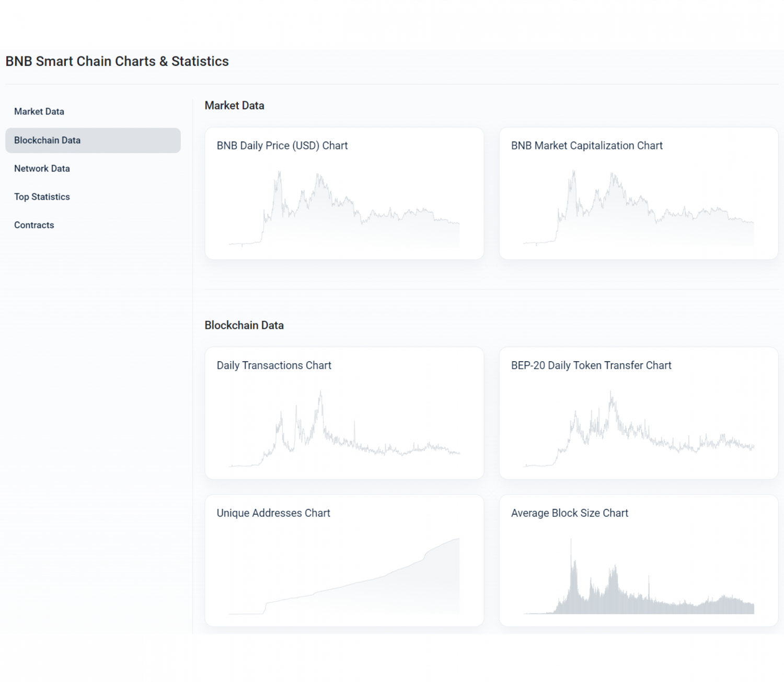The image size is (784, 682).
Task: Click the BNB daily price chart thumbnail
Action: pos(345,209)
